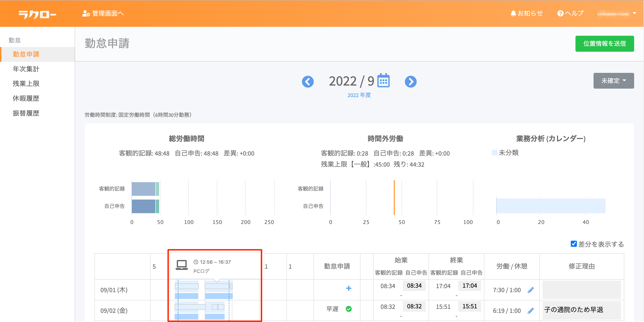Open the 未確定 status dropdown

(613, 81)
